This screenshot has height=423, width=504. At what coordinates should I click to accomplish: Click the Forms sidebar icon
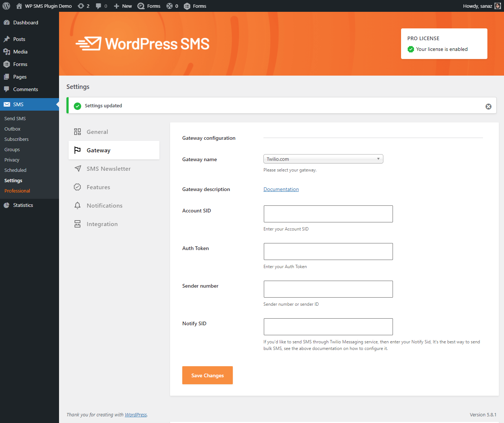click(7, 64)
